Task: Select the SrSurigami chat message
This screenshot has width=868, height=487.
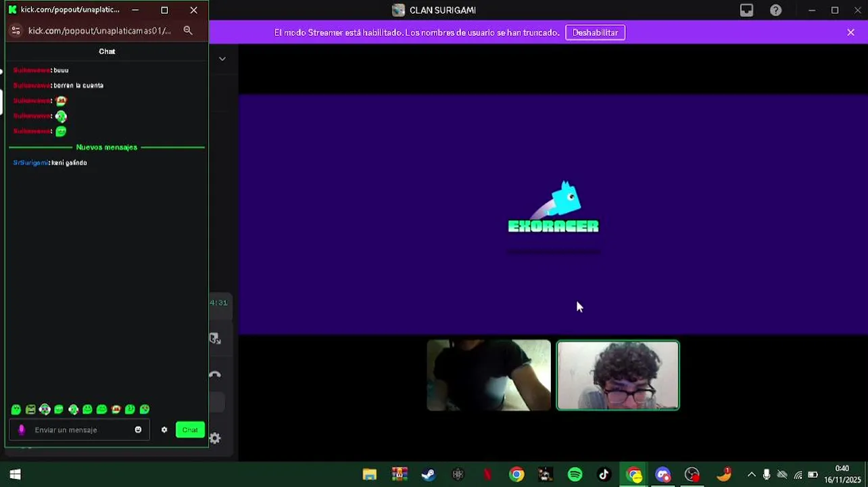Action: pos(50,162)
